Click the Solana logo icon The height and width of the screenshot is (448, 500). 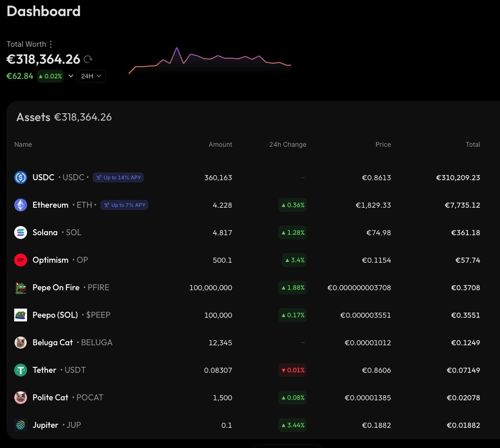(21, 232)
